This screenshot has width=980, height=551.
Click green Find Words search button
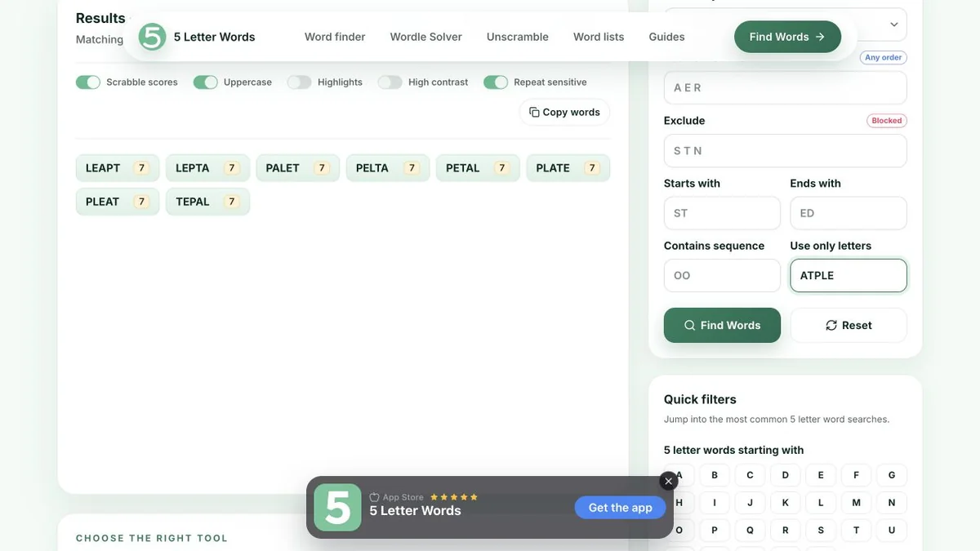(722, 325)
